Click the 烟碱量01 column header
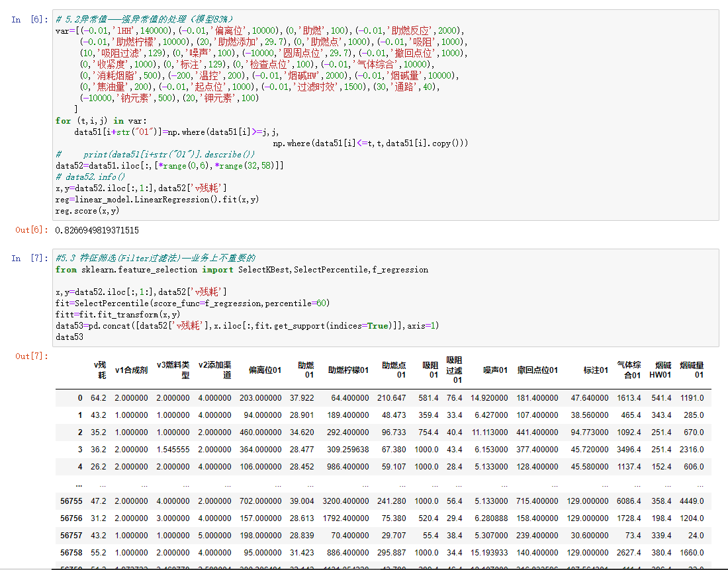The height and width of the screenshot is (570, 728). tap(692, 370)
